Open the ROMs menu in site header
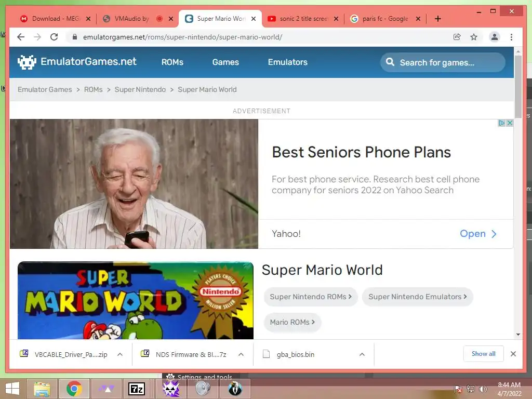Viewport: 532px width, 399px height. click(172, 62)
